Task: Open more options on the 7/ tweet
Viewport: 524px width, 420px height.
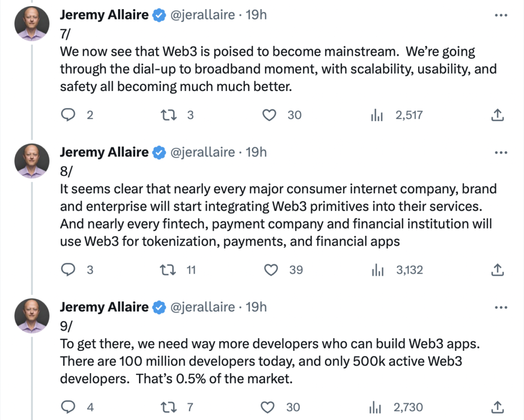Action: [500, 15]
